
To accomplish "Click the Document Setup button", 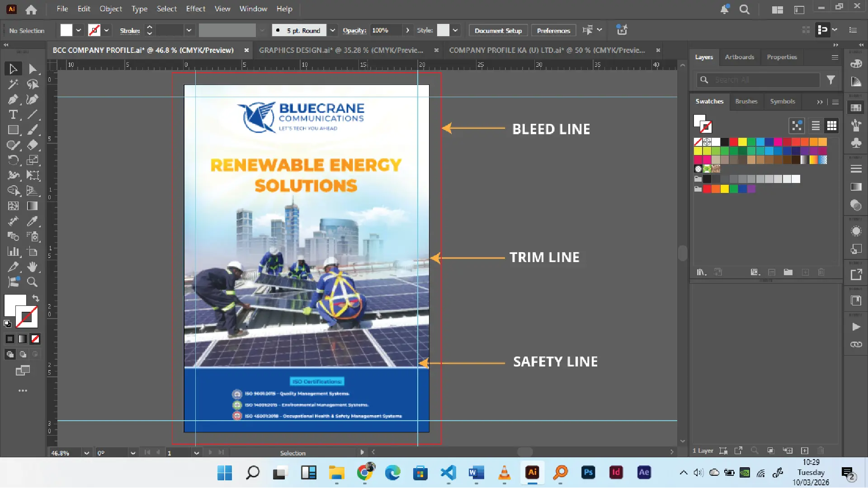I will [498, 30].
